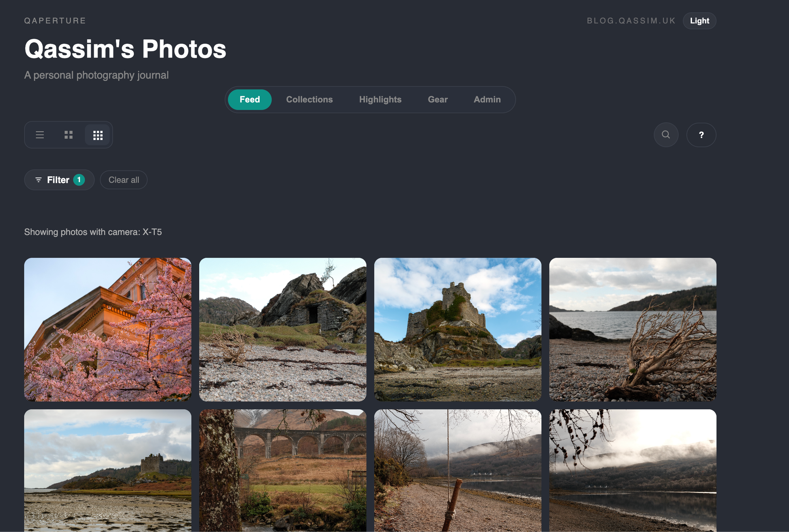
Task: Go to the Collections tab
Action: coord(309,99)
